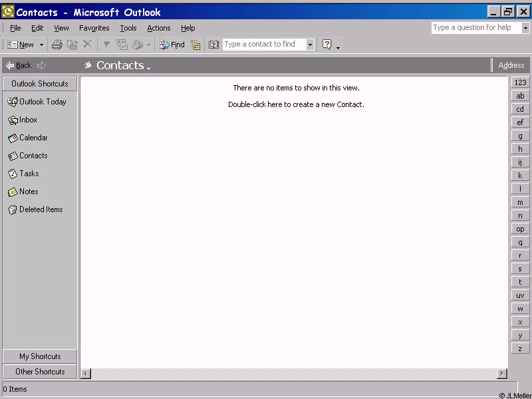Open the Help menu
The height and width of the screenshot is (399, 532).
(x=188, y=28)
